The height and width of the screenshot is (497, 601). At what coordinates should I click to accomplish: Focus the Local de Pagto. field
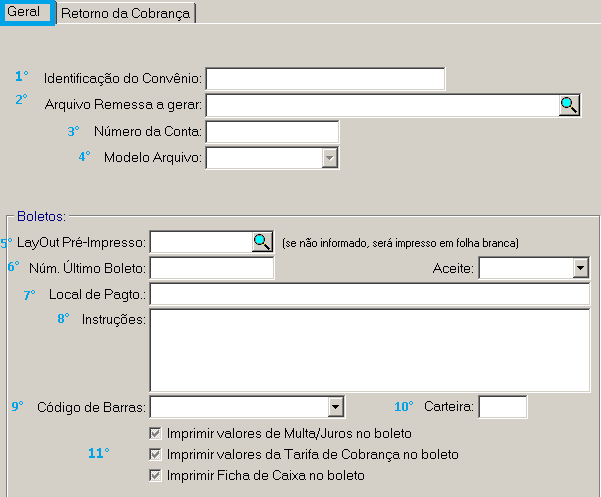click(369, 294)
